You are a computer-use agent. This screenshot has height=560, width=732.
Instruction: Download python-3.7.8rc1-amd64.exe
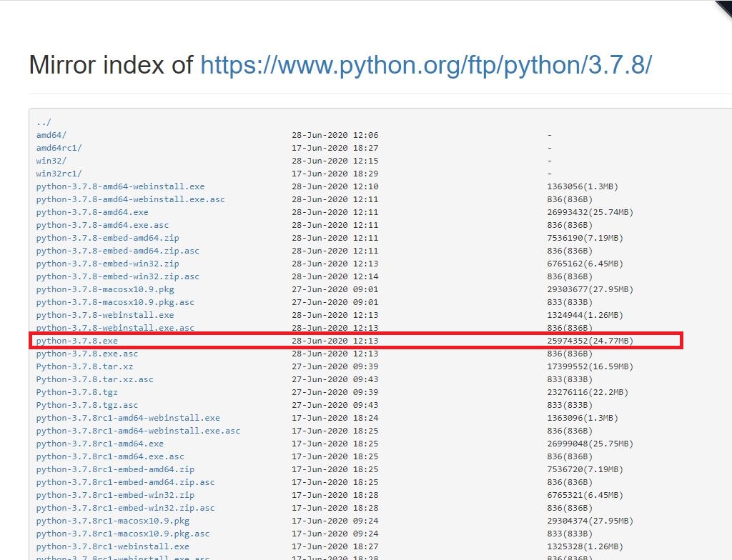pyautogui.click(x=100, y=444)
